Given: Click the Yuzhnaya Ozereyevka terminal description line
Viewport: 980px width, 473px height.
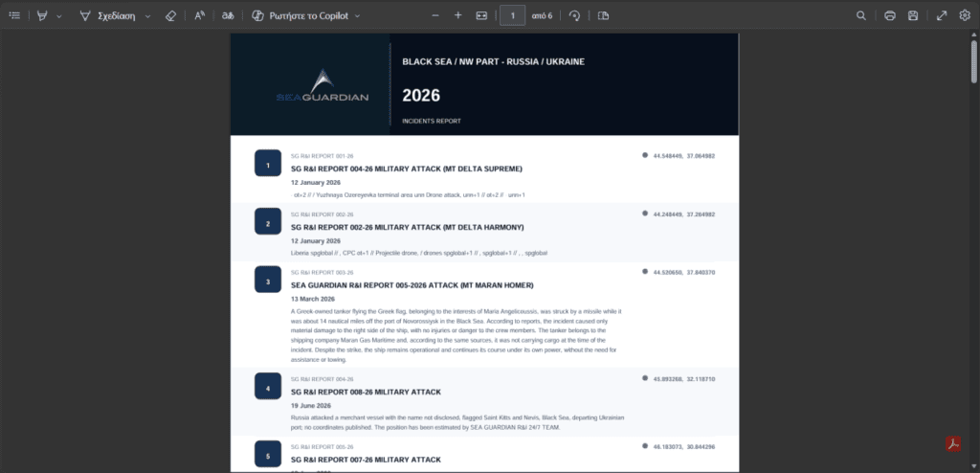Looking at the screenshot, I should (x=408, y=194).
